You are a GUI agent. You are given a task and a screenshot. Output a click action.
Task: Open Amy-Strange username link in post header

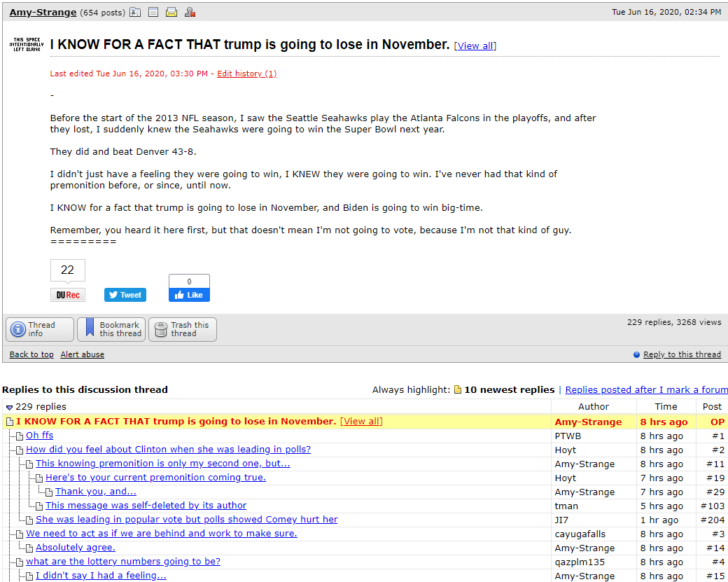[x=43, y=13]
